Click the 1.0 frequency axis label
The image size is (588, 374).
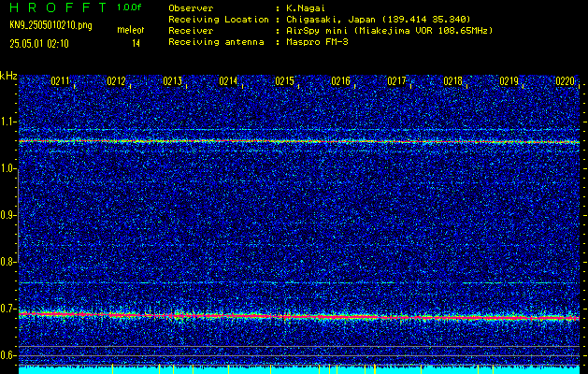coord(7,169)
